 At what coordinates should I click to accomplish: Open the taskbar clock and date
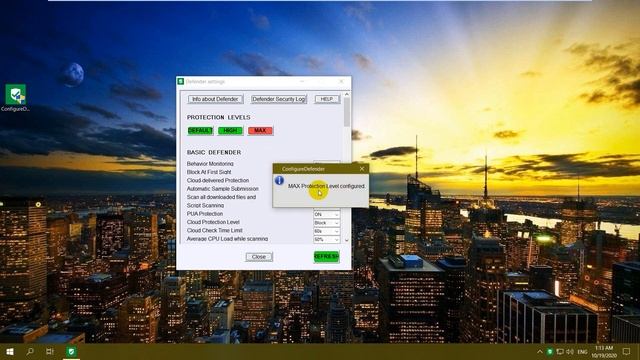coord(604,352)
